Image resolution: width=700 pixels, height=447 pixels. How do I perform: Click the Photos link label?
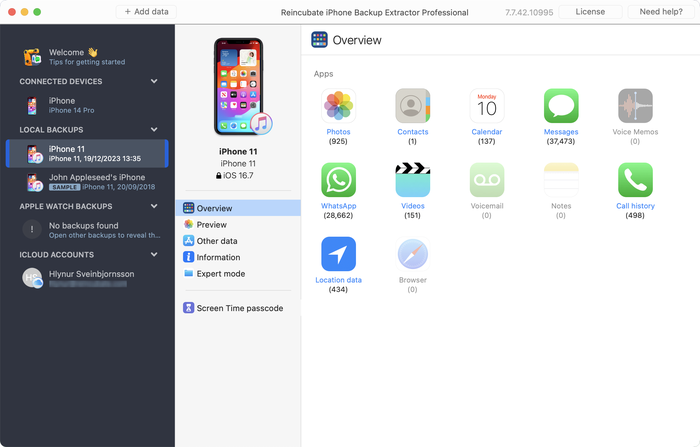click(338, 132)
